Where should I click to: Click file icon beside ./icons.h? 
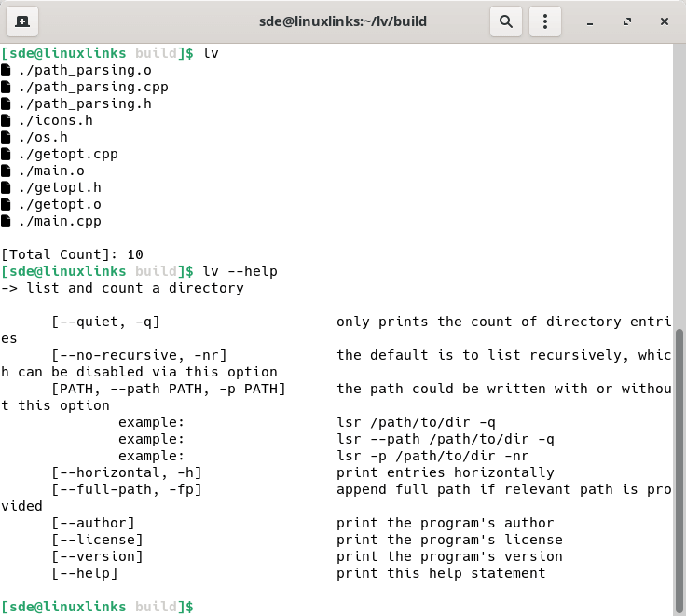[x=7, y=120]
